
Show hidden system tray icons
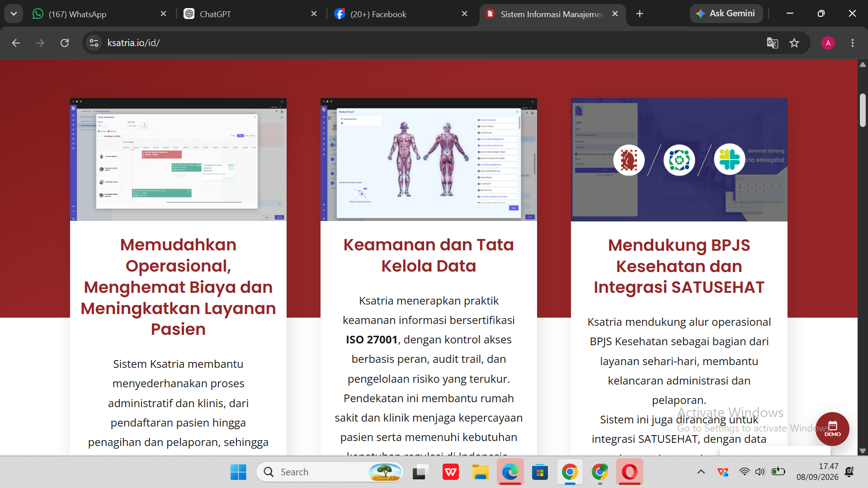click(x=701, y=472)
